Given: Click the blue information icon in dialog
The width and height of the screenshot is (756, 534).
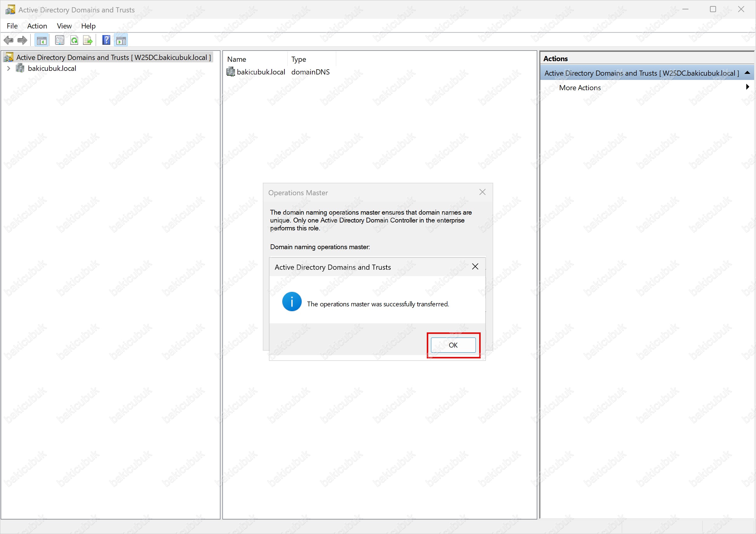Looking at the screenshot, I should click(x=292, y=302).
